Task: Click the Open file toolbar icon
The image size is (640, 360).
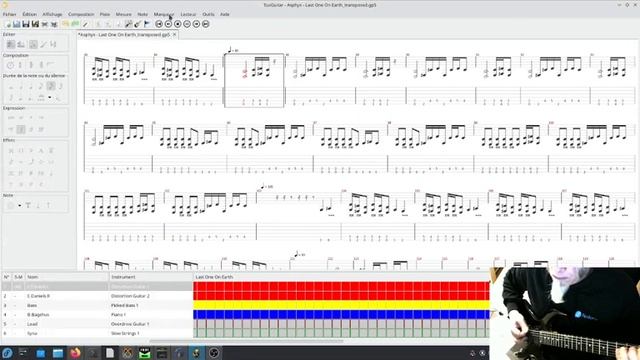Action: pos(16,24)
